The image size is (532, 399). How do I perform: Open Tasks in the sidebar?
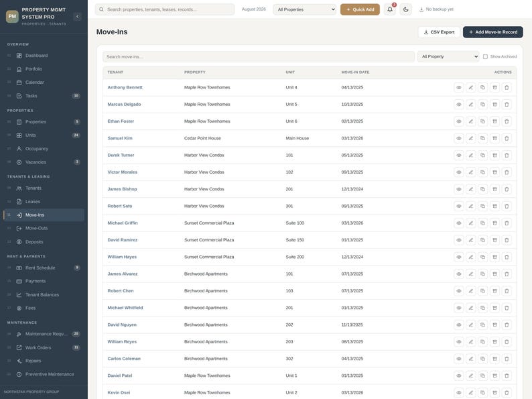(x=44, y=96)
